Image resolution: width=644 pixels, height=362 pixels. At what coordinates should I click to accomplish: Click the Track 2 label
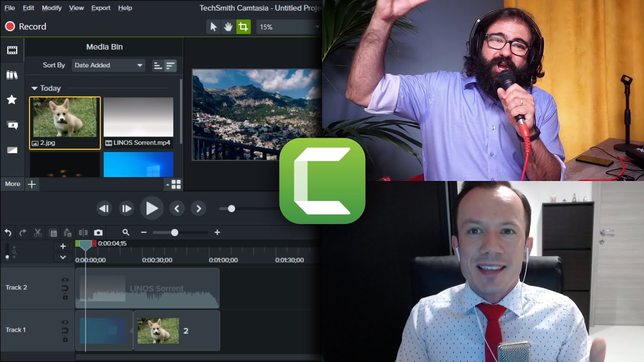click(16, 288)
